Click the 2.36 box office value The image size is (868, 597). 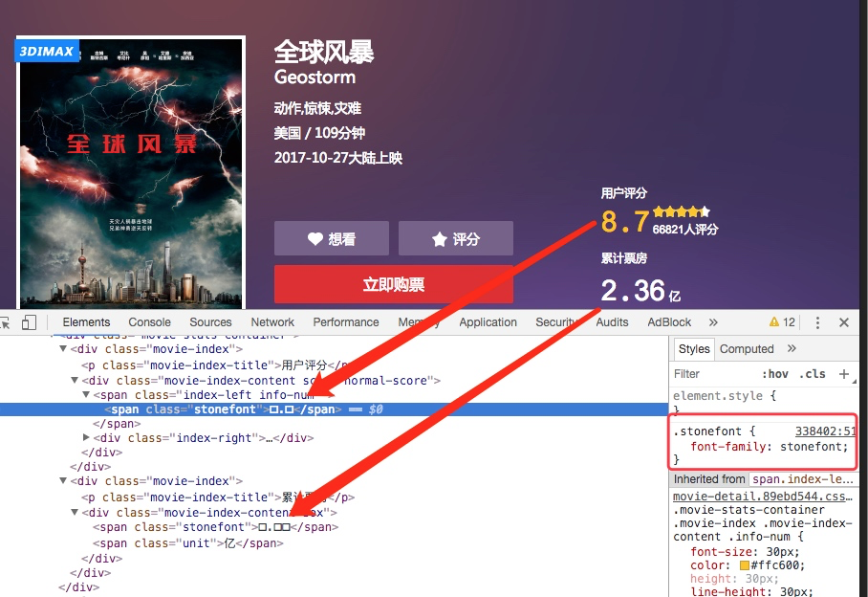(x=633, y=291)
